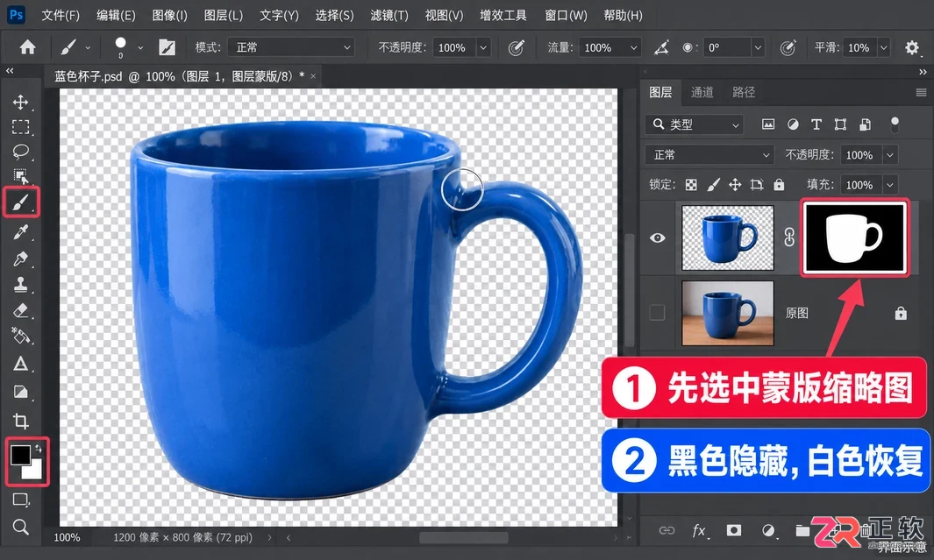Viewport: 934px width, 560px height.
Task: Link layers icon at panel bottom
Action: pos(667,530)
